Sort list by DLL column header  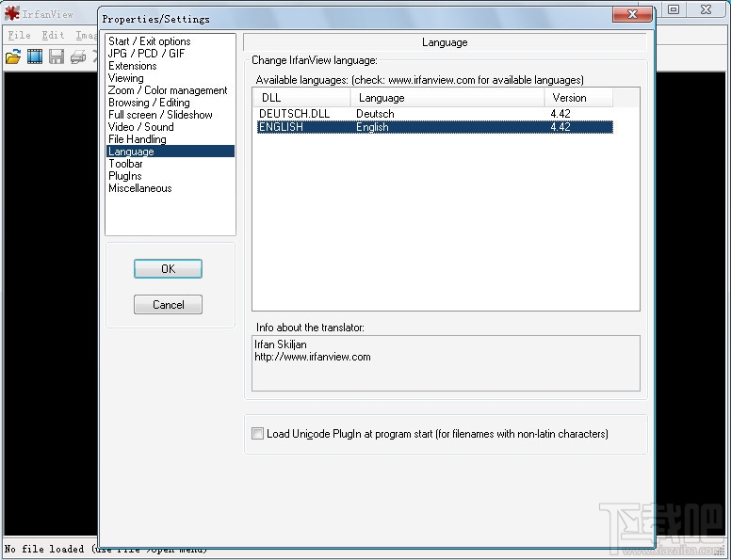(301, 98)
